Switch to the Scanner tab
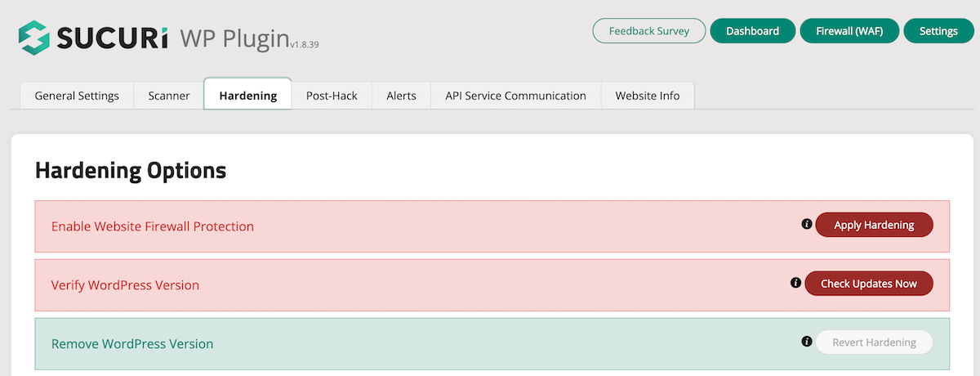Screen dimensions: 980x376 click(169, 95)
